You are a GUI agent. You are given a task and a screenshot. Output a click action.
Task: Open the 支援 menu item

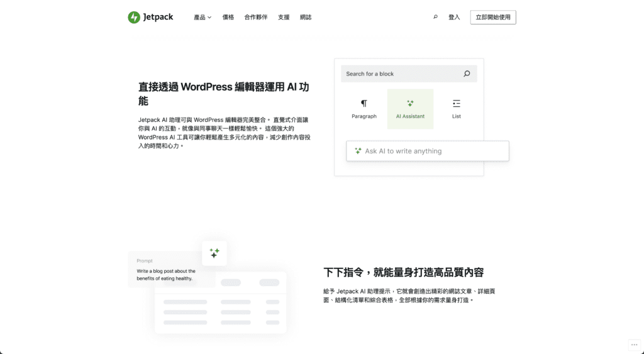click(x=284, y=18)
